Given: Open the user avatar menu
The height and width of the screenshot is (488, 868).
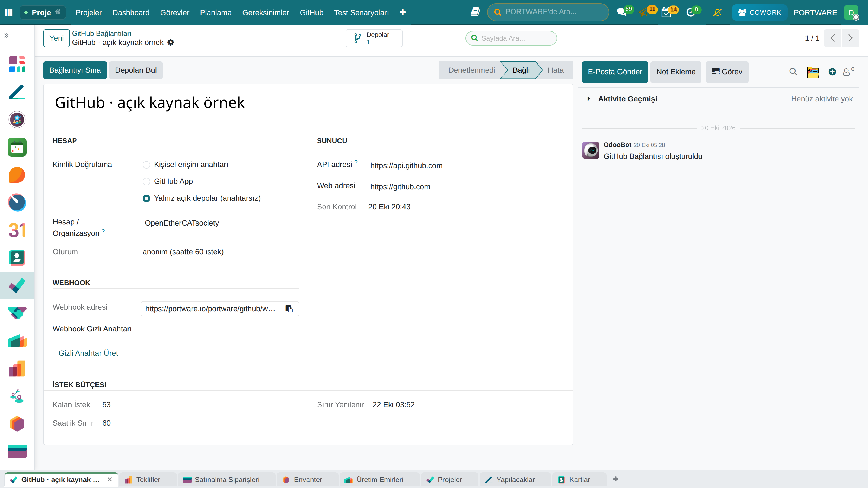Looking at the screenshot, I should pos(851,12).
